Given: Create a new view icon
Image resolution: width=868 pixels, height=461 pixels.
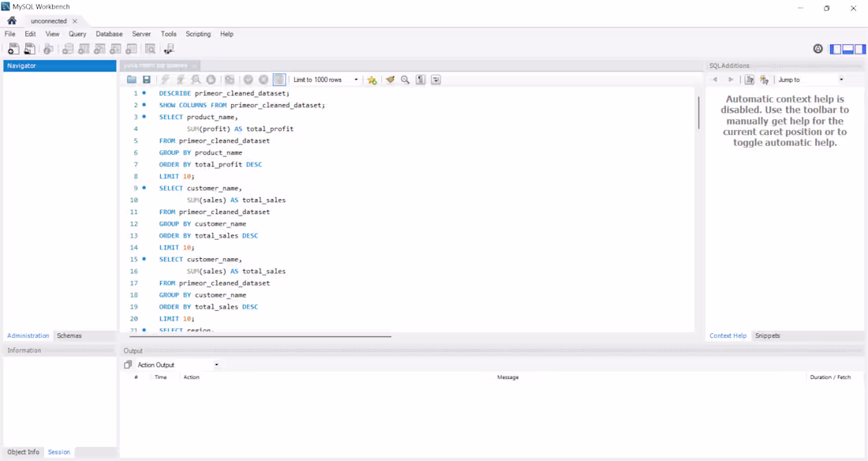Looking at the screenshot, I should point(99,49).
